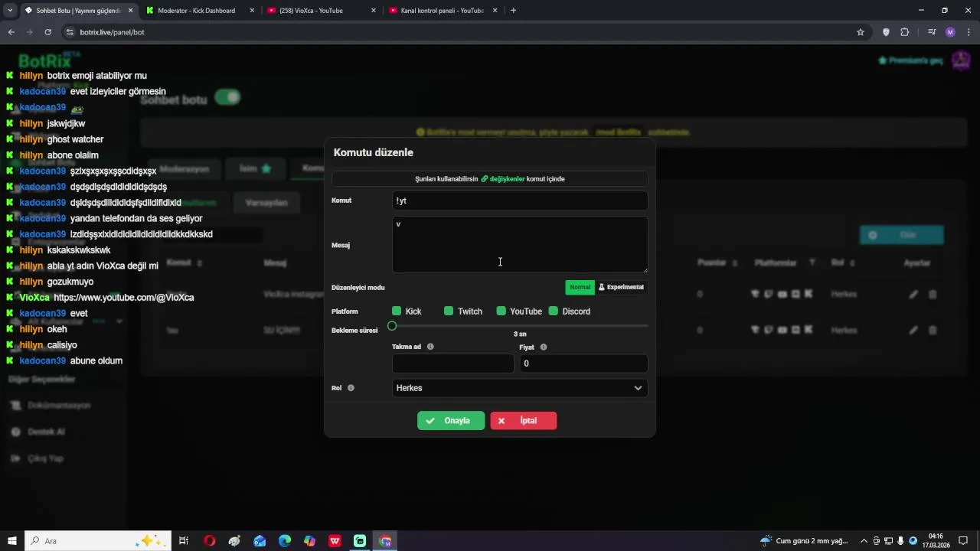Click the Bekleme süresi slider handle
The height and width of the screenshot is (551, 980).
[x=392, y=326]
